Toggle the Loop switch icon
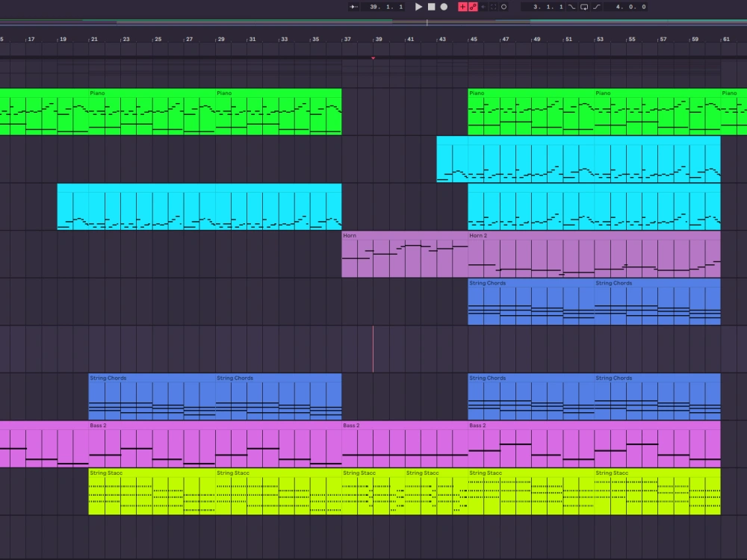The width and height of the screenshot is (747, 560). pyautogui.click(x=584, y=7)
